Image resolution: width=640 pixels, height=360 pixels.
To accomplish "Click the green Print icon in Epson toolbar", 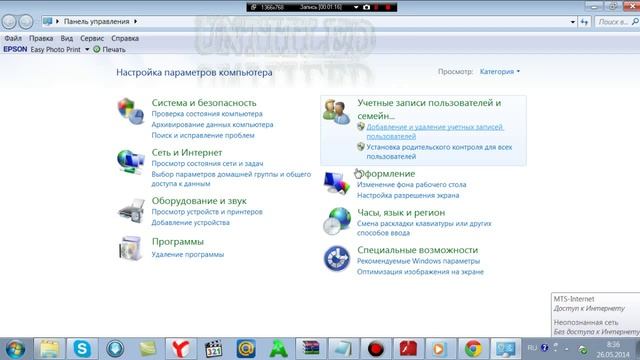I will click(x=97, y=49).
